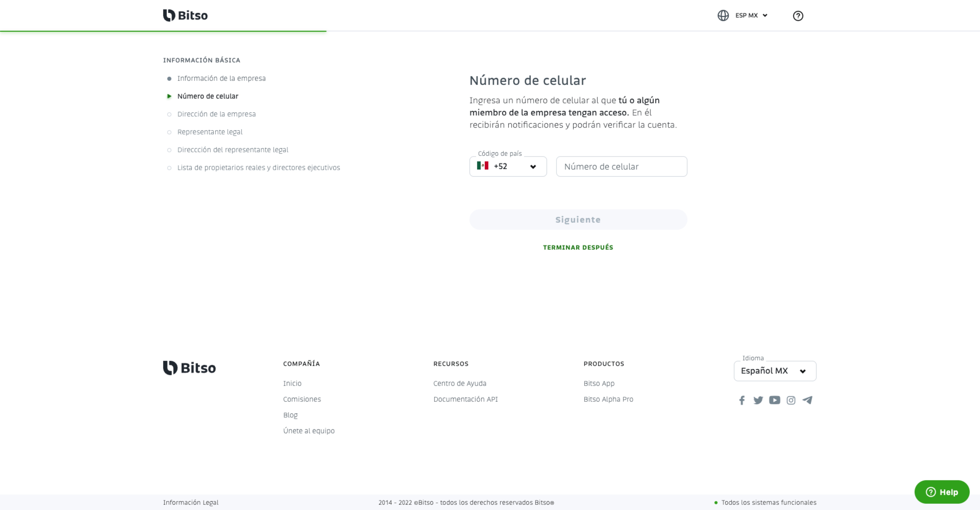Open the 'Bitso App' link
Screen dimensions: 980x510
tap(599, 383)
